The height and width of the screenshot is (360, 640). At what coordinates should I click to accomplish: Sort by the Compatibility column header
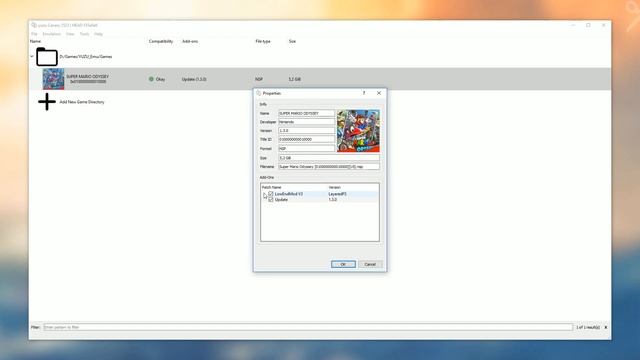pyautogui.click(x=161, y=41)
